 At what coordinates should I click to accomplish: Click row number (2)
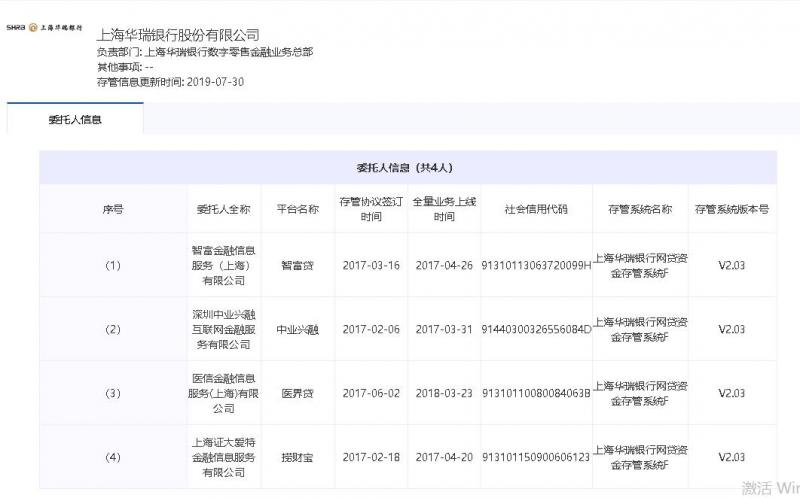click(x=113, y=330)
